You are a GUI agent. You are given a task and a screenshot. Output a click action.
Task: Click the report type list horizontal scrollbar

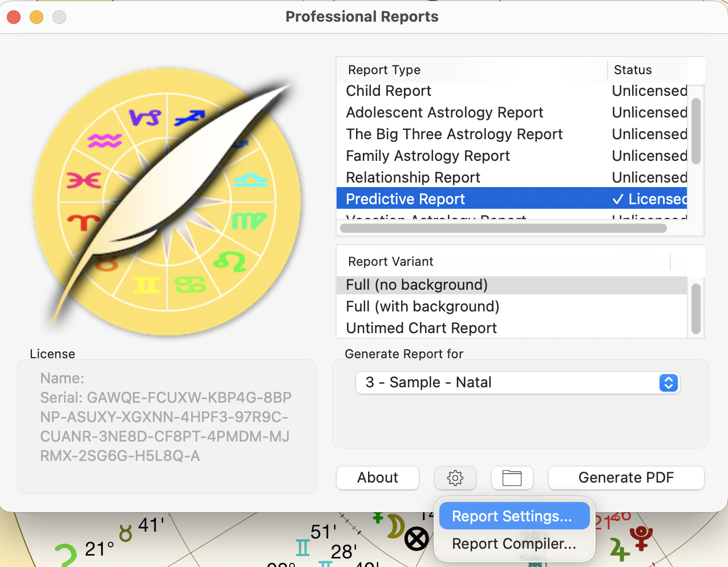[503, 228]
